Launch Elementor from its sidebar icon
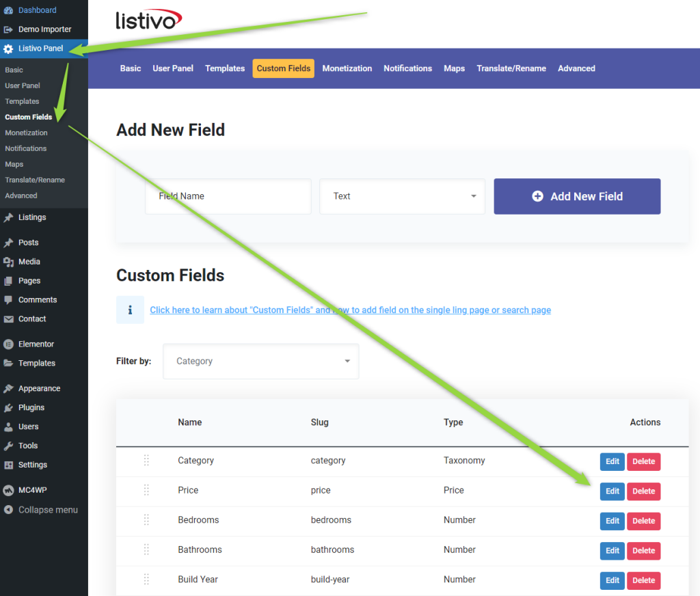 point(8,343)
